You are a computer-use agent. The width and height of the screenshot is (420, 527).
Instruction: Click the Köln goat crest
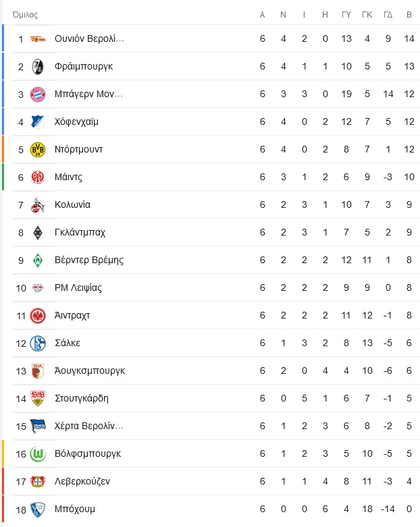[38, 205]
